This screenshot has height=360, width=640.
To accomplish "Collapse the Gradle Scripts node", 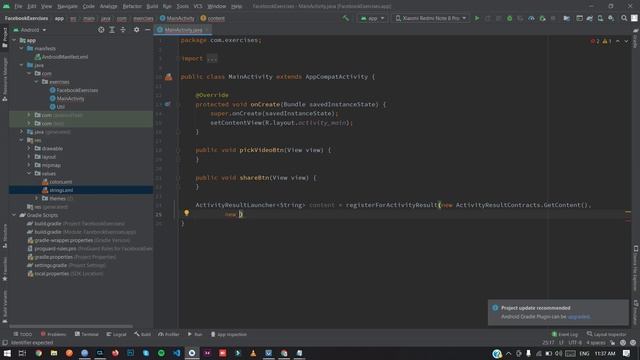I will [x=15, y=215].
